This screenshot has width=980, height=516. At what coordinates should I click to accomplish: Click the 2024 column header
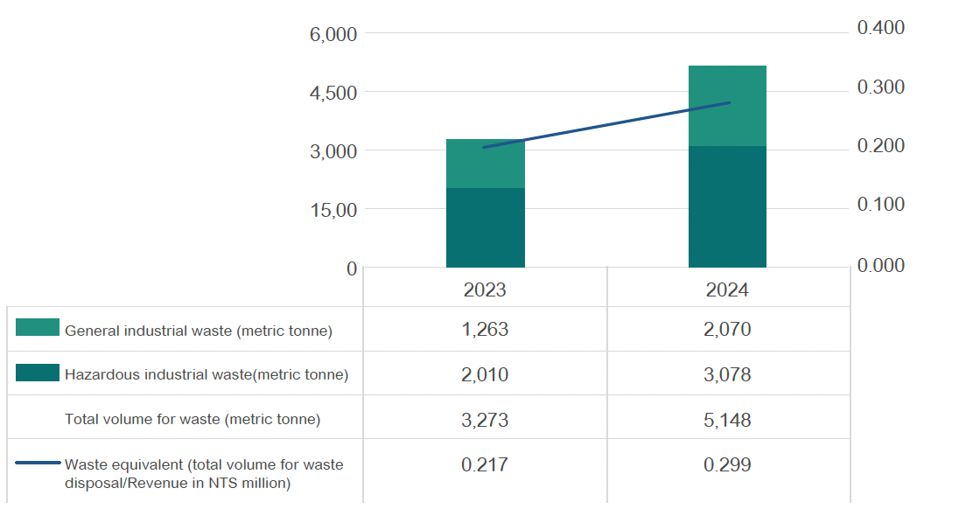pos(727,289)
